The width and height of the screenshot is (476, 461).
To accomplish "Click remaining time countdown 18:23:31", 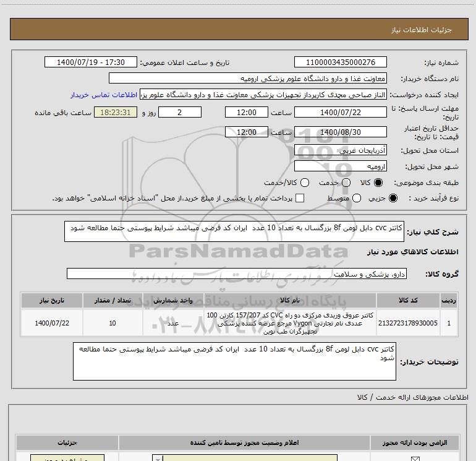I will (116, 112).
